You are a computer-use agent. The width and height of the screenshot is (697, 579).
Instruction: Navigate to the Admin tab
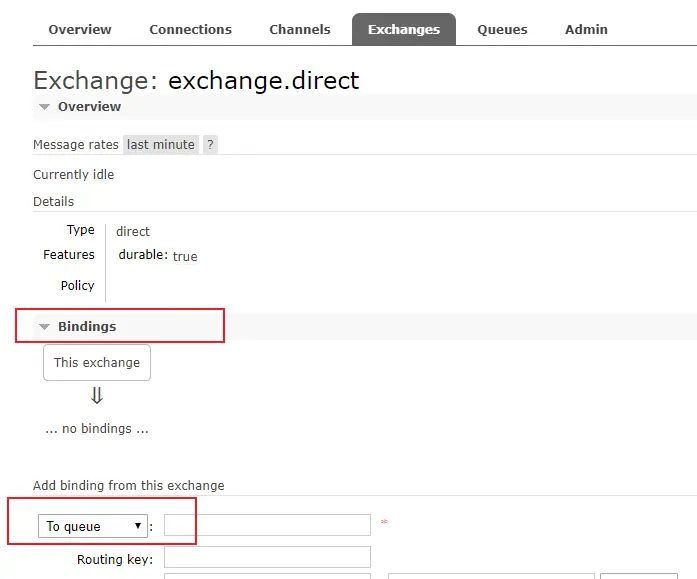(586, 30)
